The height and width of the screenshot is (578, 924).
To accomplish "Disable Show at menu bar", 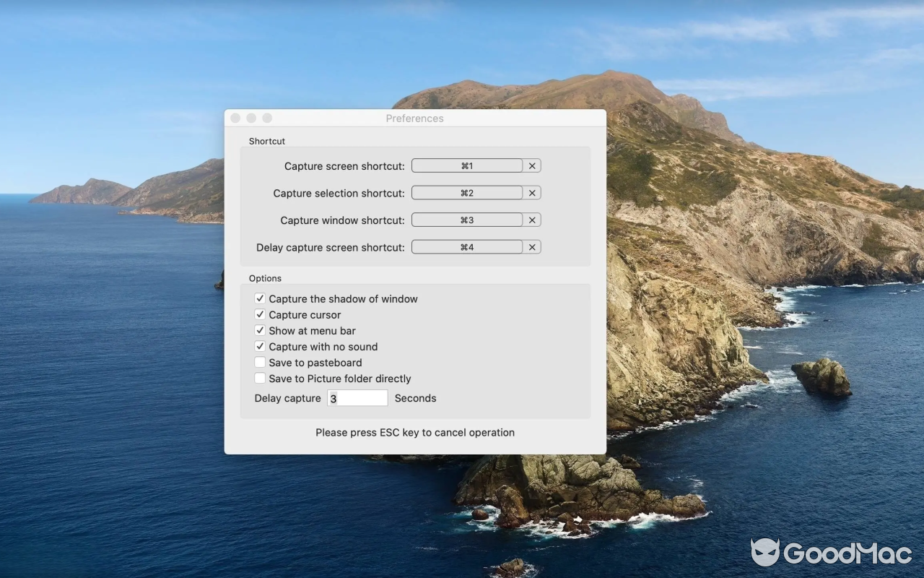I will click(260, 330).
